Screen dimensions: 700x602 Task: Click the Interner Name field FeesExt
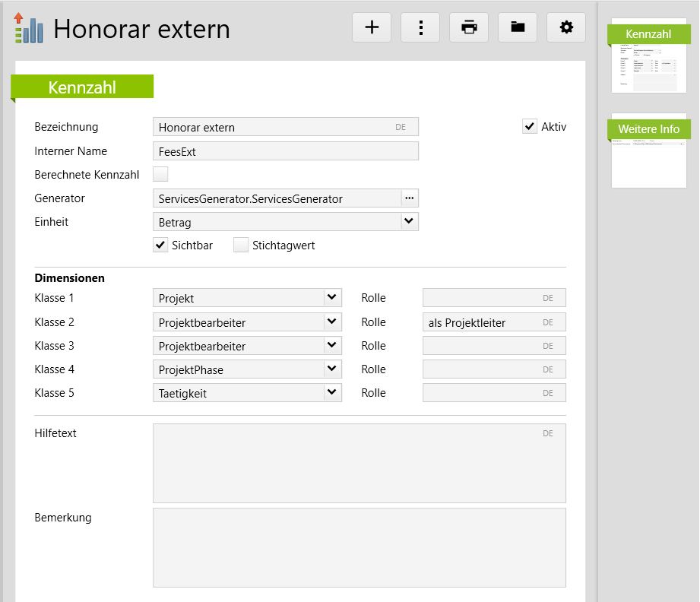285,151
